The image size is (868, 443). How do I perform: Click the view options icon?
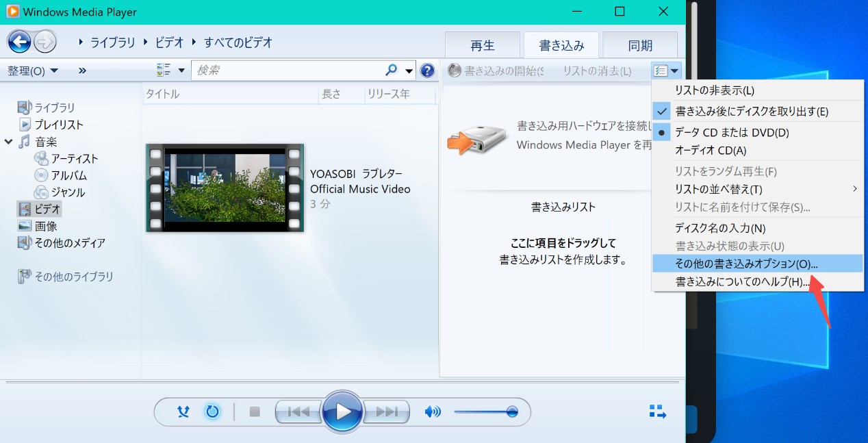[164, 70]
